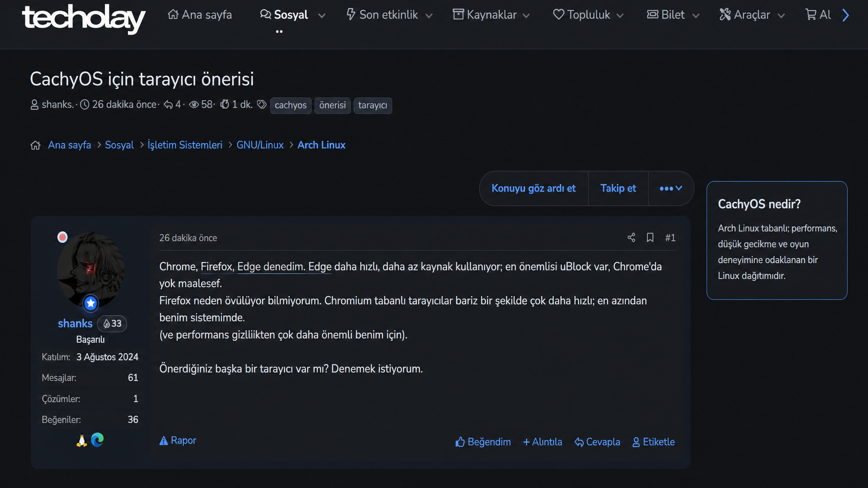This screenshot has height=488, width=868.
Task: Like the post with Beğendim
Action: point(483,442)
